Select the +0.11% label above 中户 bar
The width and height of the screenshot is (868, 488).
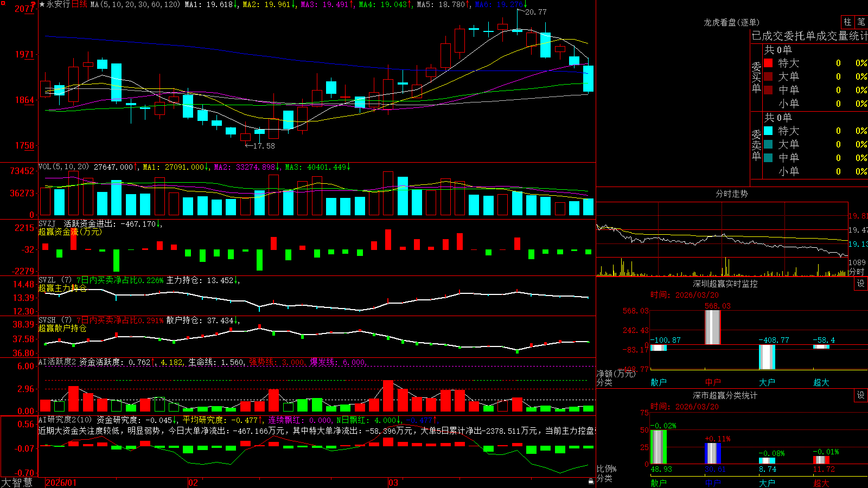point(717,439)
